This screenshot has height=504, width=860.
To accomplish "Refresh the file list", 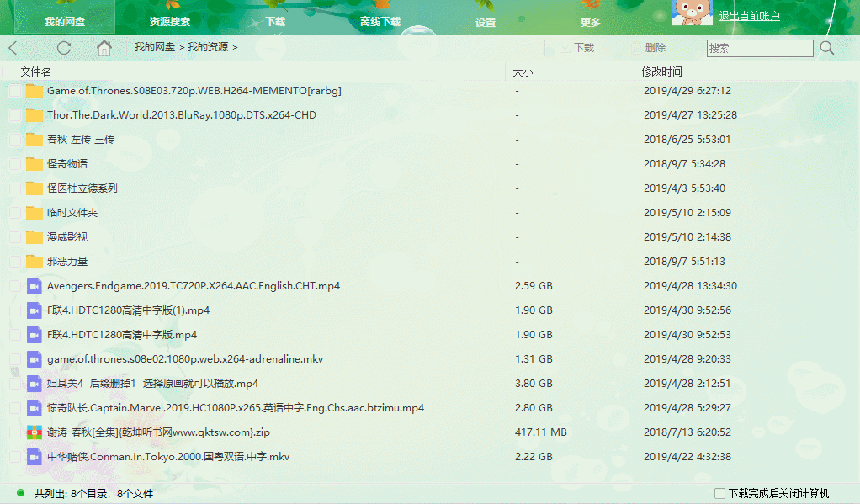I will 64,48.
